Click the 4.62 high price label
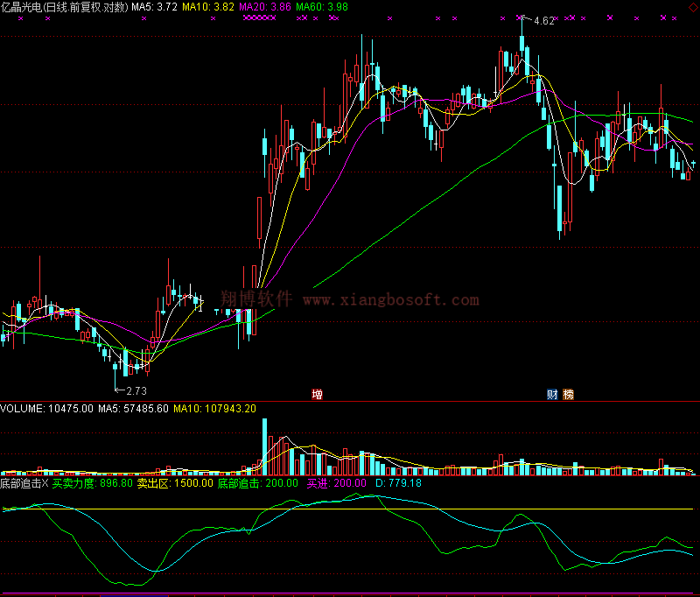 [543, 21]
